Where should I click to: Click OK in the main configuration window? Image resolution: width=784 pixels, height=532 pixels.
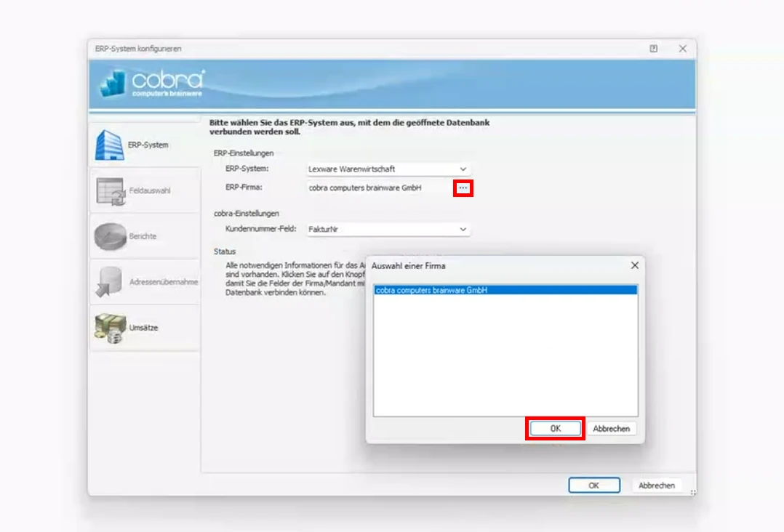pos(594,485)
